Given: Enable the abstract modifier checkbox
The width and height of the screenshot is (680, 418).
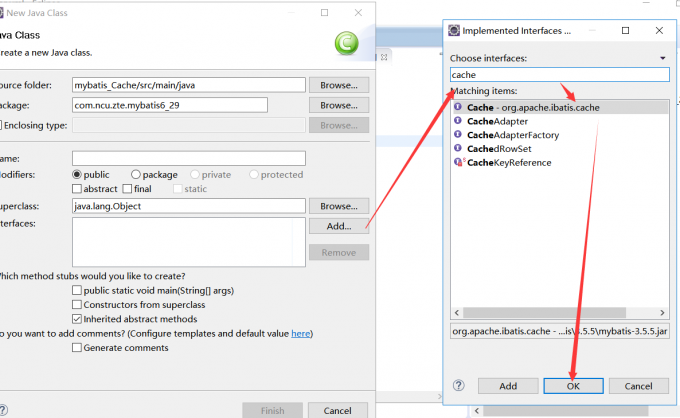Looking at the screenshot, I should [78, 189].
